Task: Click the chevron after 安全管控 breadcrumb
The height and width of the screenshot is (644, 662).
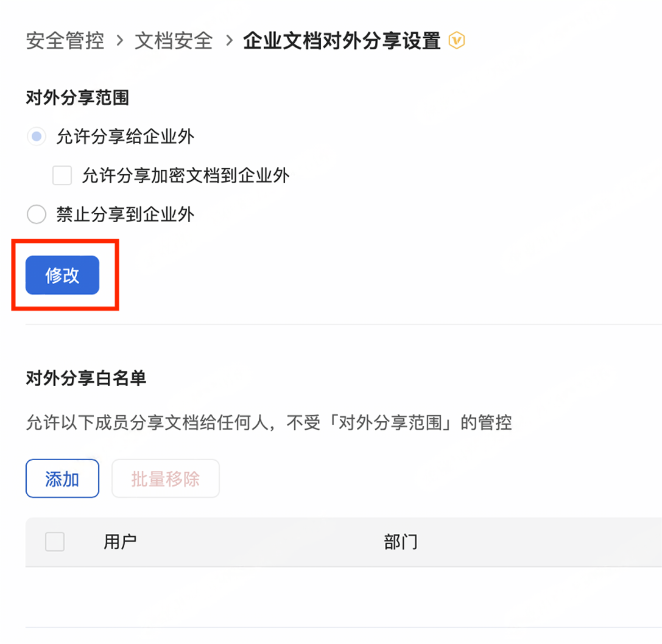Action: coord(120,41)
